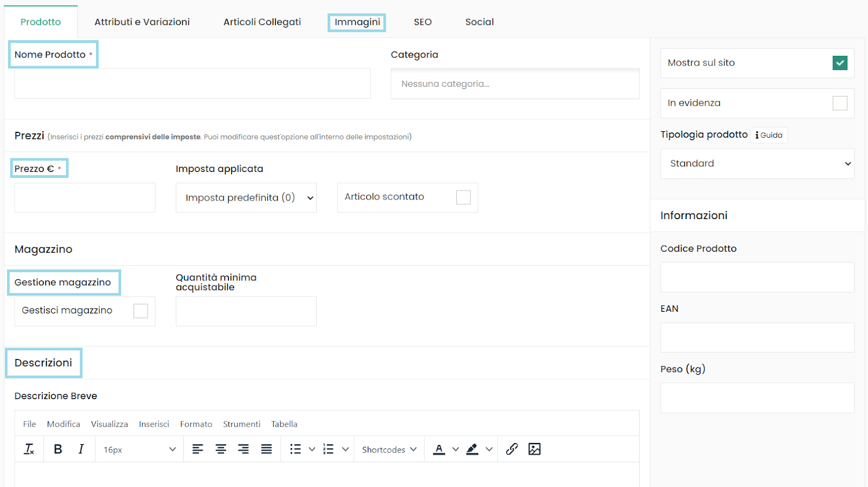The height and width of the screenshot is (487, 868).
Task: Enable the In evidenza checkbox
Action: (839, 103)
